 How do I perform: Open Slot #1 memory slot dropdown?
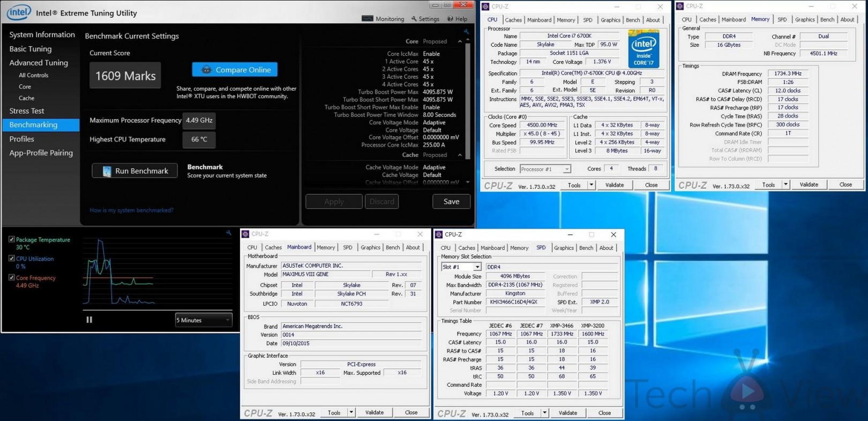[x=461, y=267]
